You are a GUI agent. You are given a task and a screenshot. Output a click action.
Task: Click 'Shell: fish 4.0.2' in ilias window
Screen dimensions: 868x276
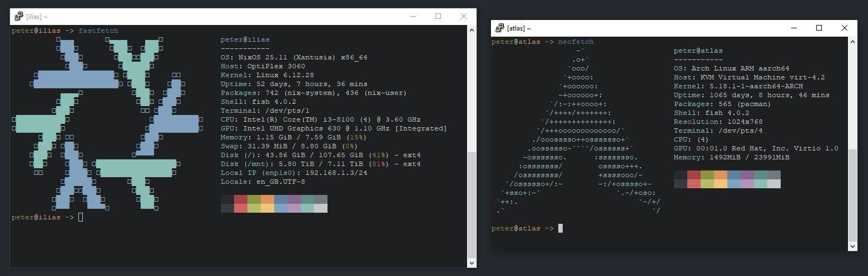tap(258, 102)
